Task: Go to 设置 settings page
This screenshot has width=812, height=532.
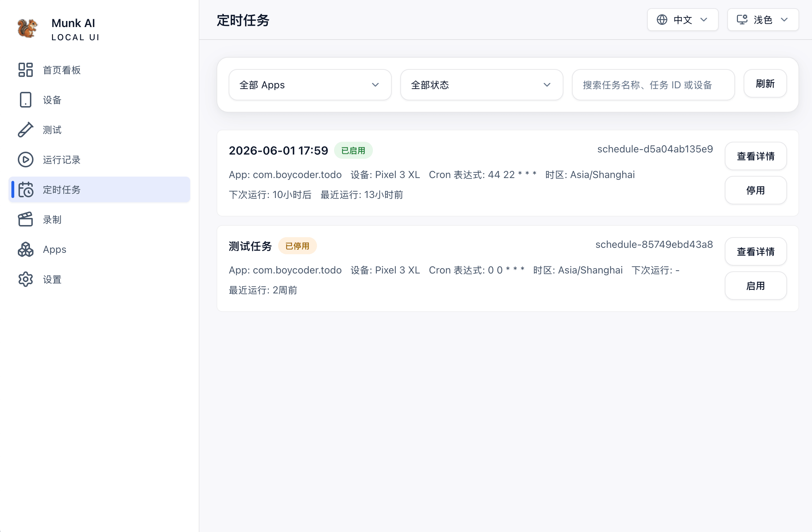Action: [99, 279]
